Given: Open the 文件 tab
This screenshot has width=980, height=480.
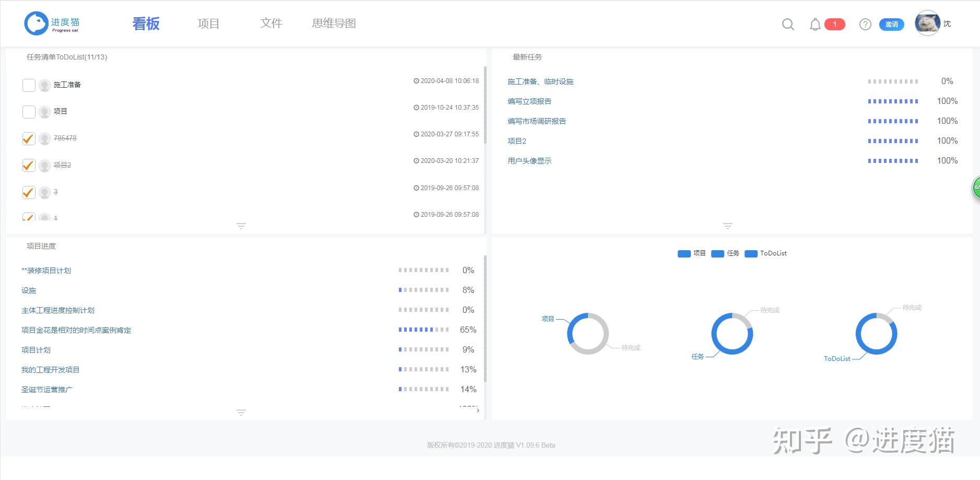Looking at the screenshot, I should 271,24.
